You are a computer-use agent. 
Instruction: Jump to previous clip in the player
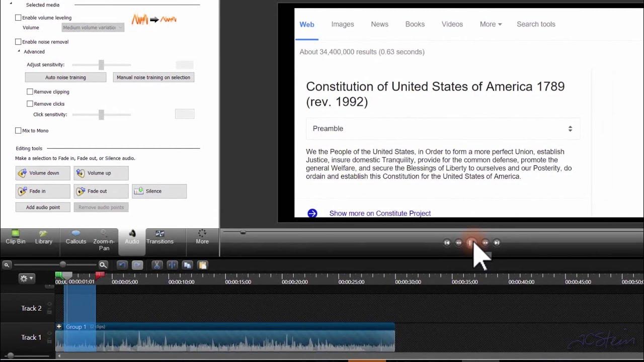tap(447, 243)
